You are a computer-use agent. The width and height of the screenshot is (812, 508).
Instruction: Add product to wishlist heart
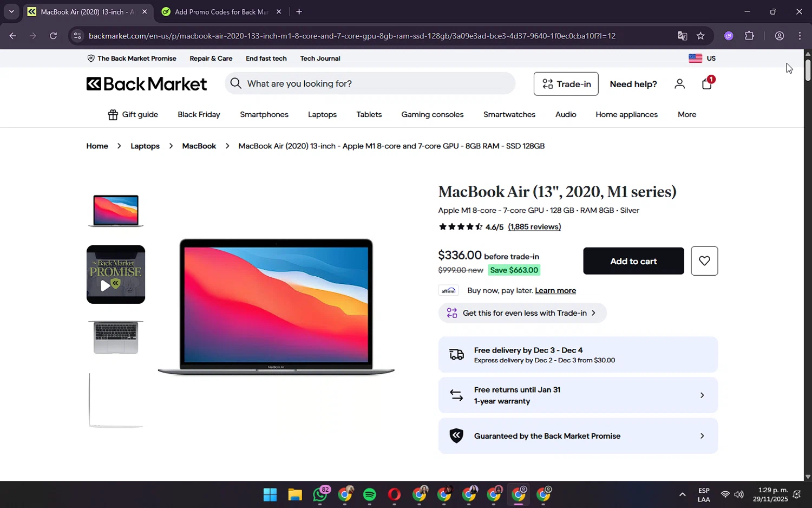pos(704,261)
